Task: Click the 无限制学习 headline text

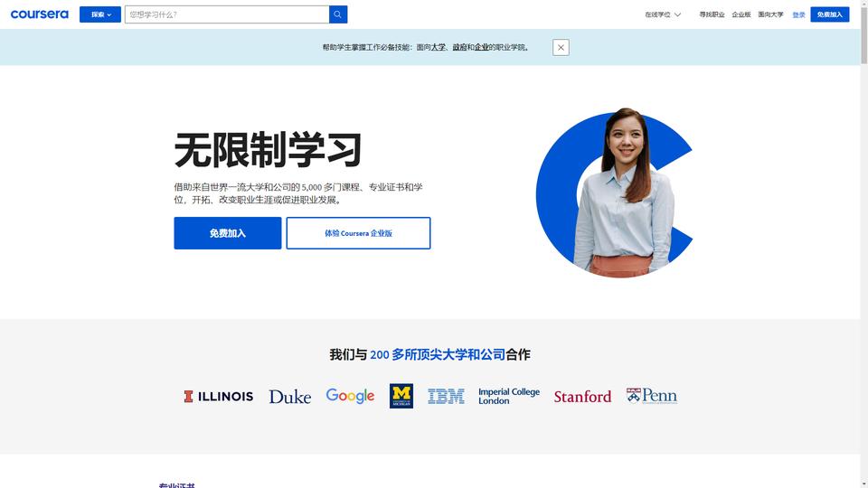Action: [268, 149]
